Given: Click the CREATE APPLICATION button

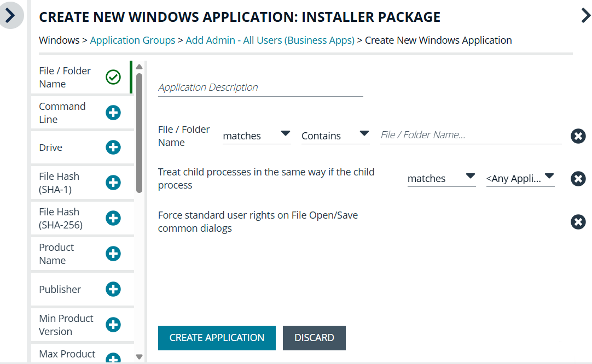Looking at the screenshot, I should point(216,338).
